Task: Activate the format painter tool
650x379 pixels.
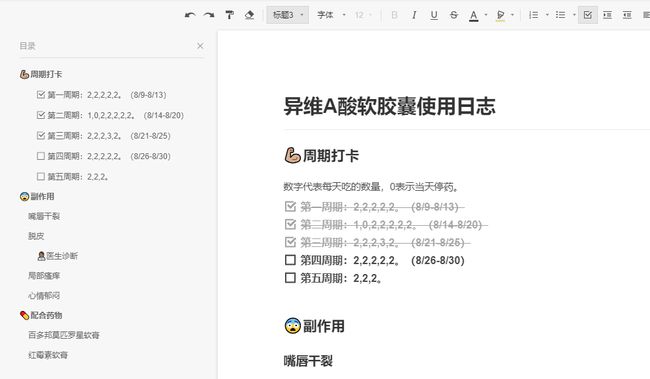Action: tap(229, 15)
